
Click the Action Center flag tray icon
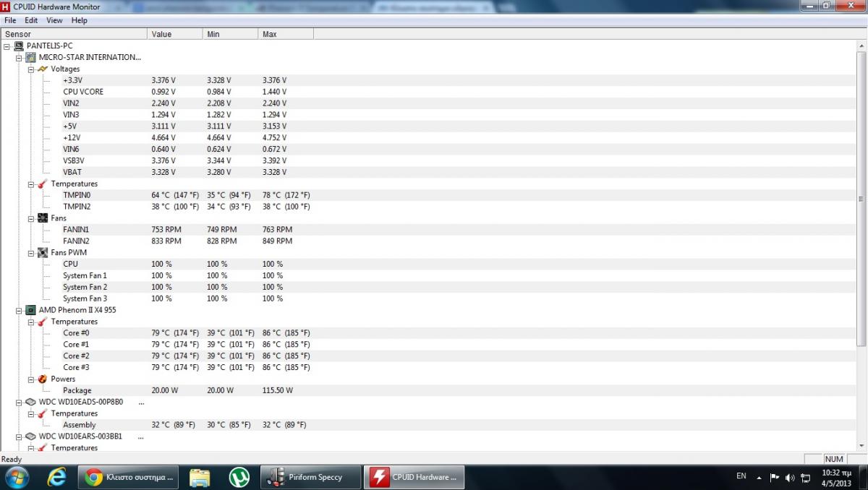tap(775, 478)
